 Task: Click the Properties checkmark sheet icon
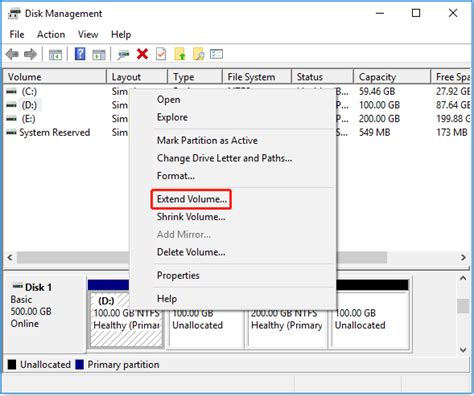pyautogui.click(x=161, y=54)
